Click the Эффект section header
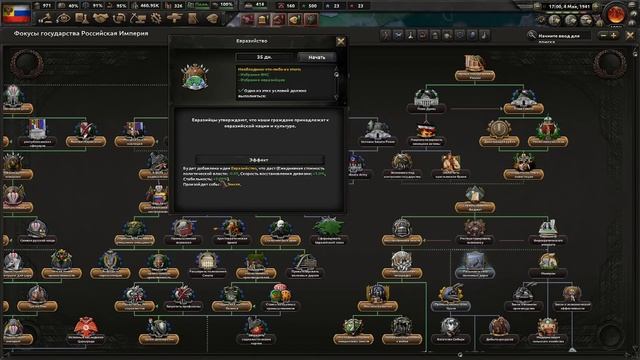640x360 pixels. pos(260,160)
